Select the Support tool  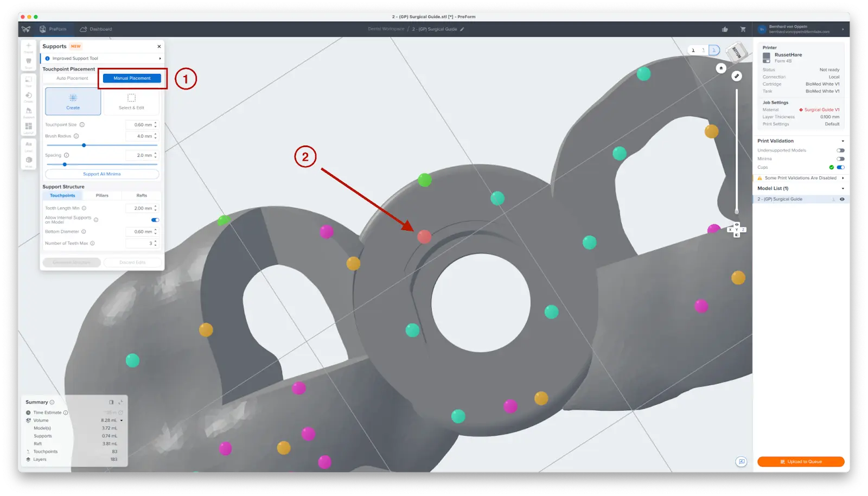[28, 111]
